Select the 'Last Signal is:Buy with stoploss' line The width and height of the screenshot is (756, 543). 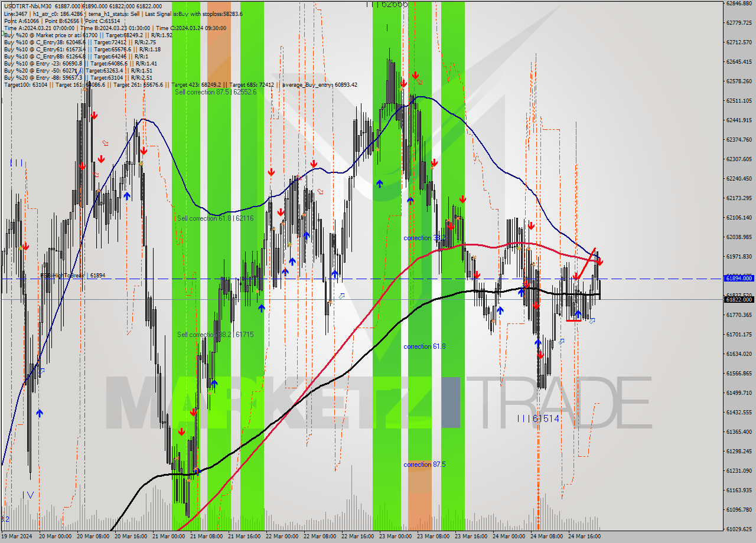[194, 13]
